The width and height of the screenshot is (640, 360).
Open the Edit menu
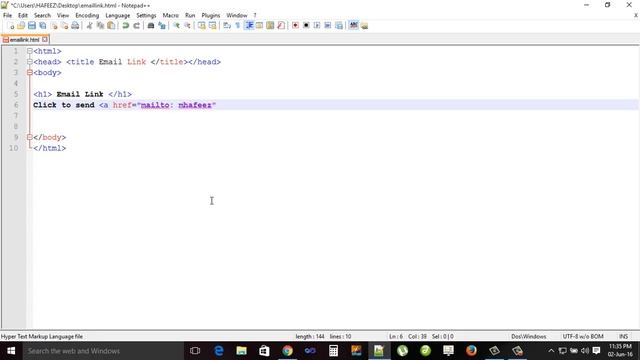tap(23, 16)
